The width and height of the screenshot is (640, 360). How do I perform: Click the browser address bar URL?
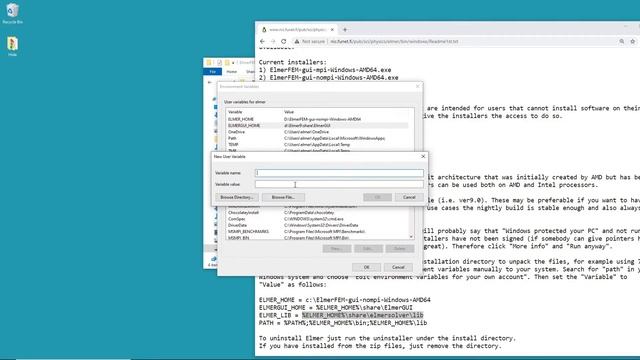click(x=394, y=41)
